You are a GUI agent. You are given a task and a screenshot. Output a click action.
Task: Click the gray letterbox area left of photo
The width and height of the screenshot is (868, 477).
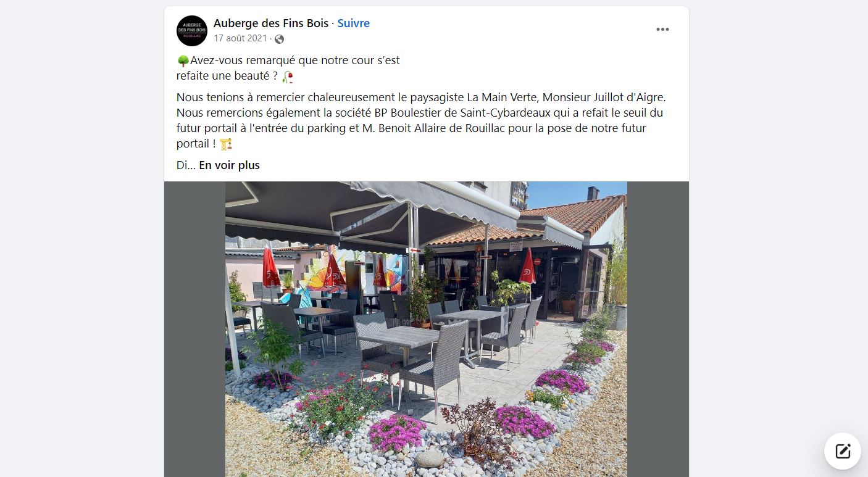194,329
